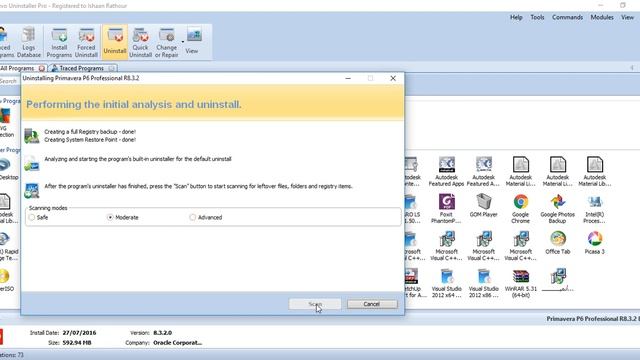Select Foxit PhantomPDF program icon

[x=446, y=209]
